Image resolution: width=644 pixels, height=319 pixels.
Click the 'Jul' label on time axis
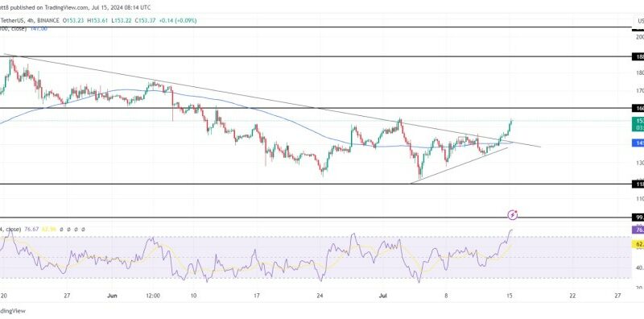point(382,295)
